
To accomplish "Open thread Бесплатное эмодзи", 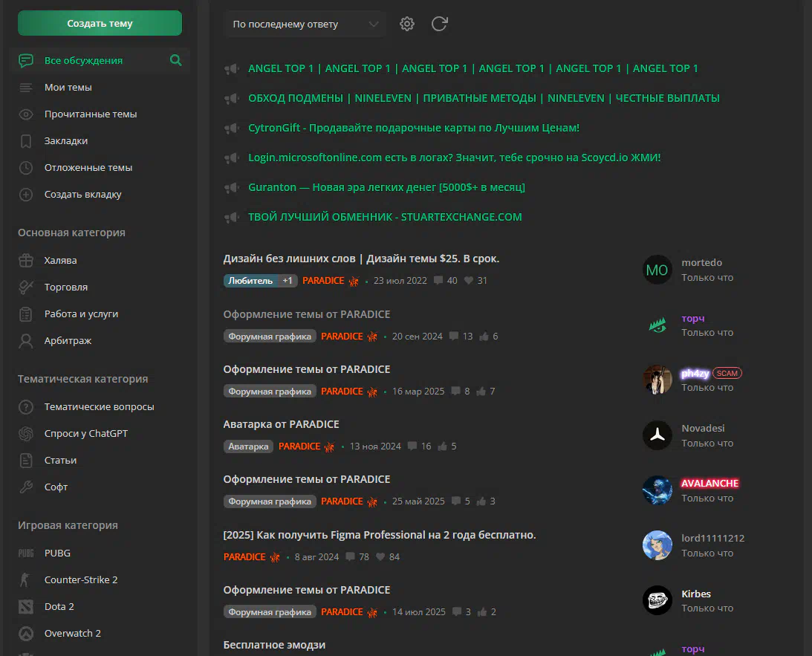I will [x=274, y=645].
